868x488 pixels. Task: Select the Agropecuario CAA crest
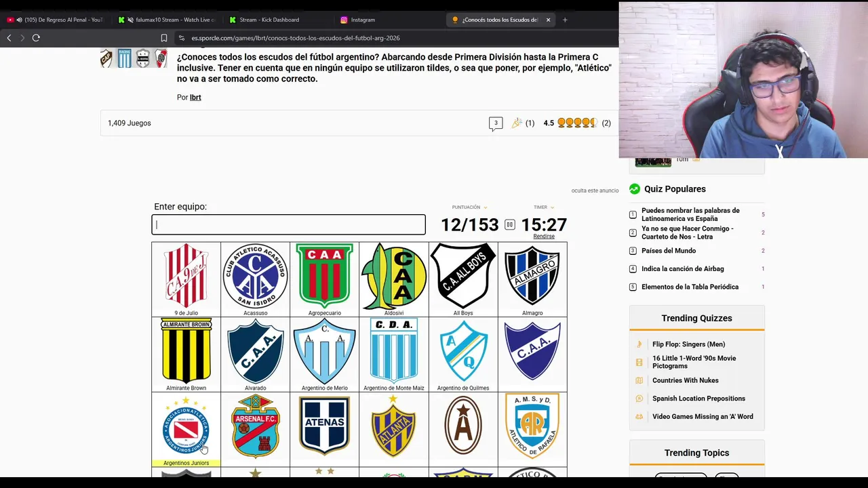click(x=324, y=277)
